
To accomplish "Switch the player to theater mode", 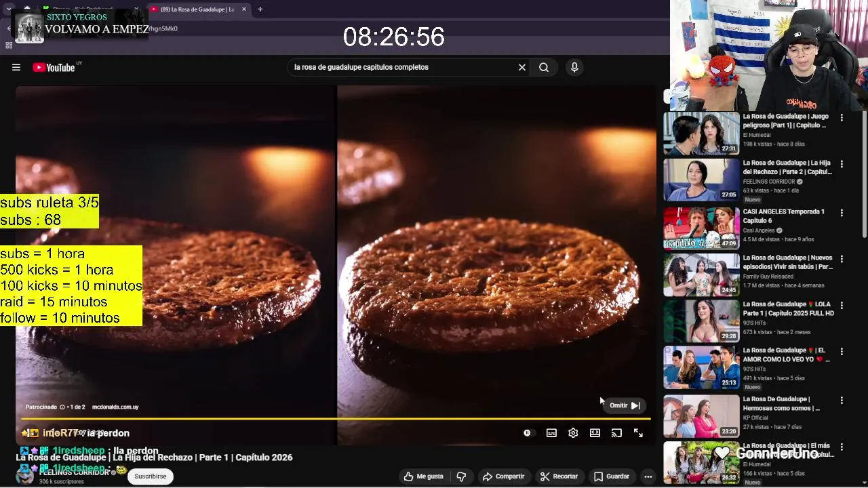I will click(595, 433).
